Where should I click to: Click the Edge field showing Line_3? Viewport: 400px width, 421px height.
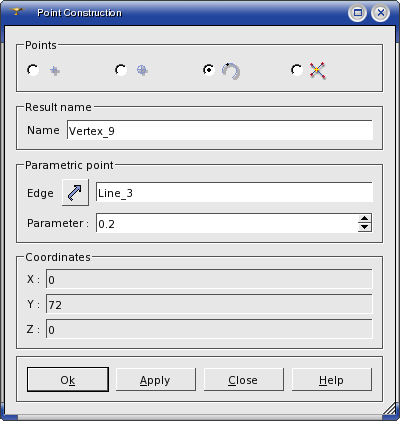pos(234,192)
